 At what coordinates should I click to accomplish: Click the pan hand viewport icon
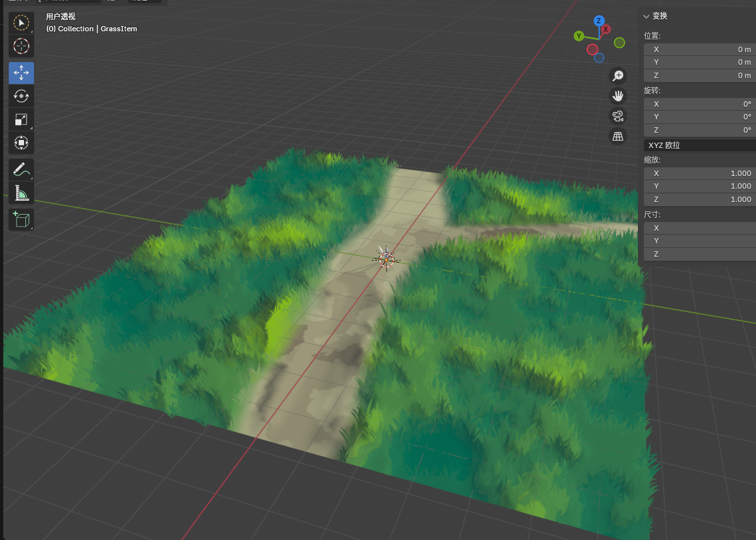coord(618,96)
